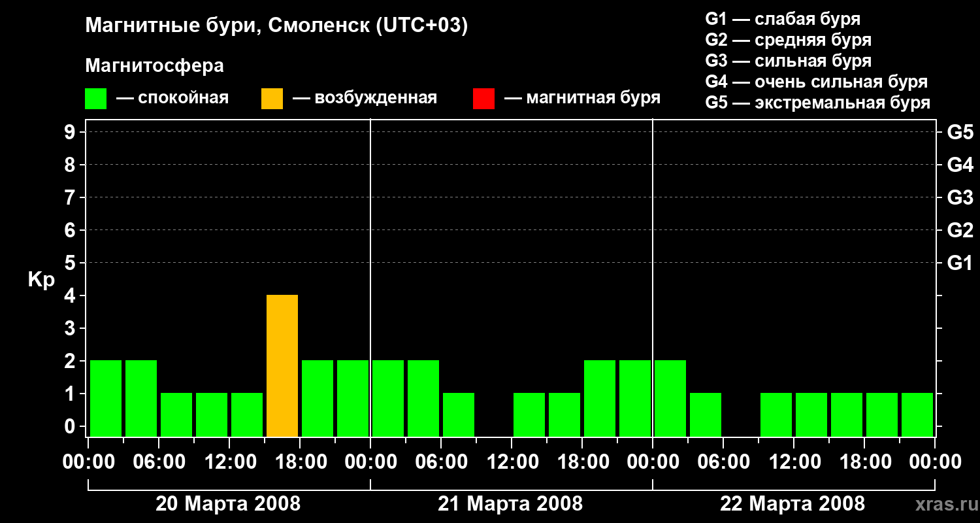Click the 'Kp' axis title
This screenshot has height=523, width=980.
(41, 280)
